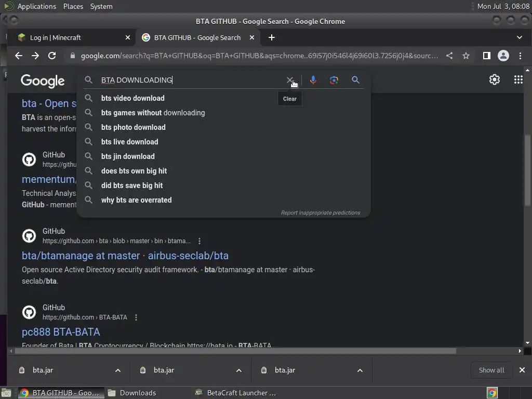
Task: Click the browser address bar URL
Action: (259, 56)
